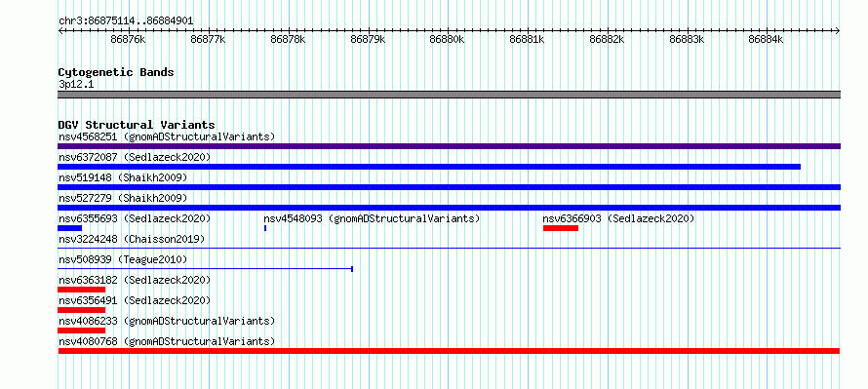Open nsv4086233 gnomADStructuralVariants label

pos(167,321)
